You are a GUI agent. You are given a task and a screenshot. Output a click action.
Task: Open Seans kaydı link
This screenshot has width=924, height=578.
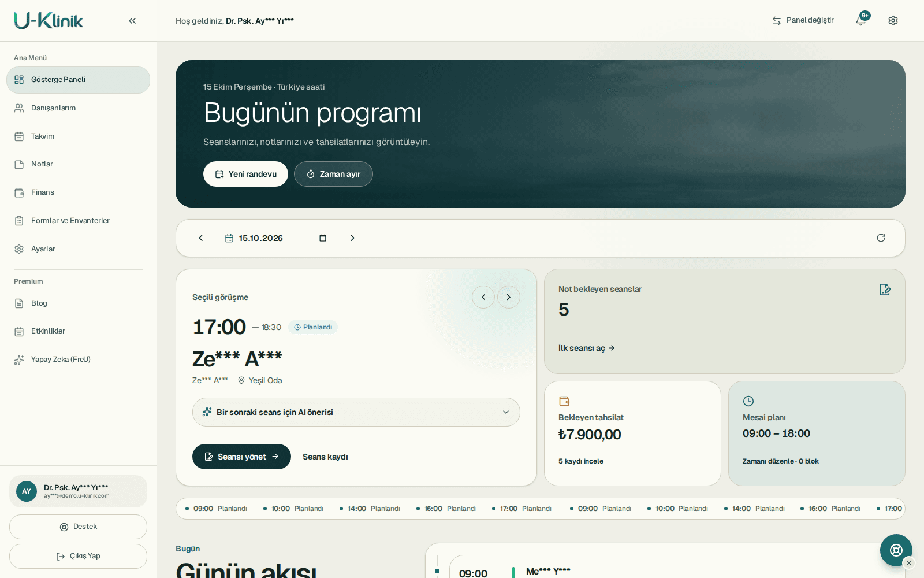(325, 457)
